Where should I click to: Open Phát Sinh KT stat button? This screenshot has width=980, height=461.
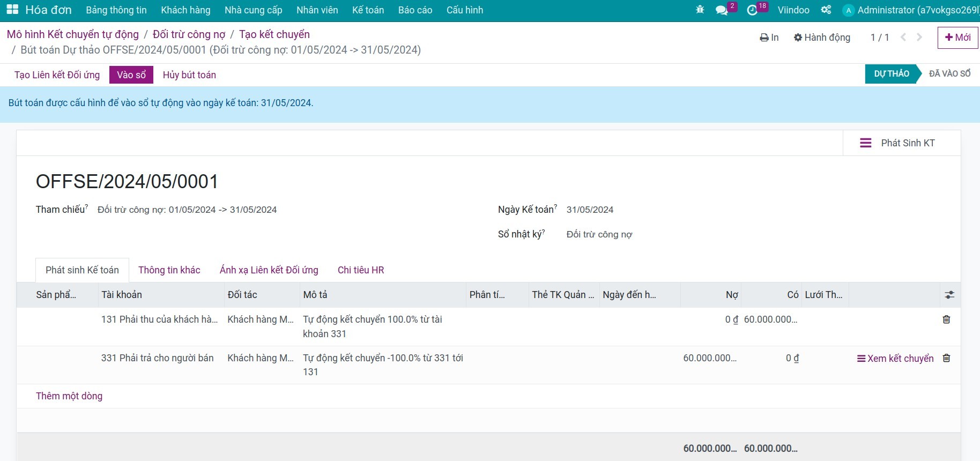tap(902, 143)
